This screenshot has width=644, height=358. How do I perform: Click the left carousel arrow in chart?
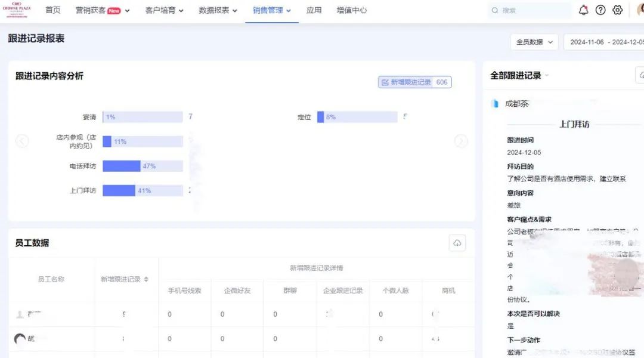point(22,141)
